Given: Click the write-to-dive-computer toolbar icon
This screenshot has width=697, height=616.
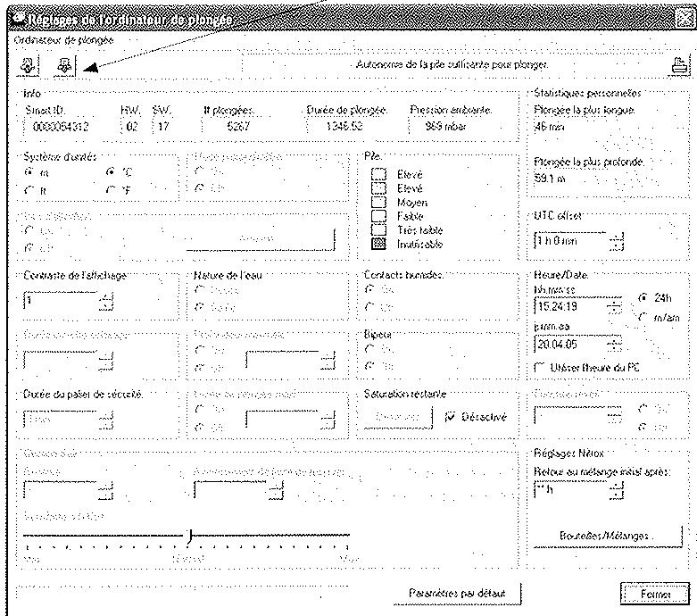Looking at the screenshot, I should tap(65, 65).
